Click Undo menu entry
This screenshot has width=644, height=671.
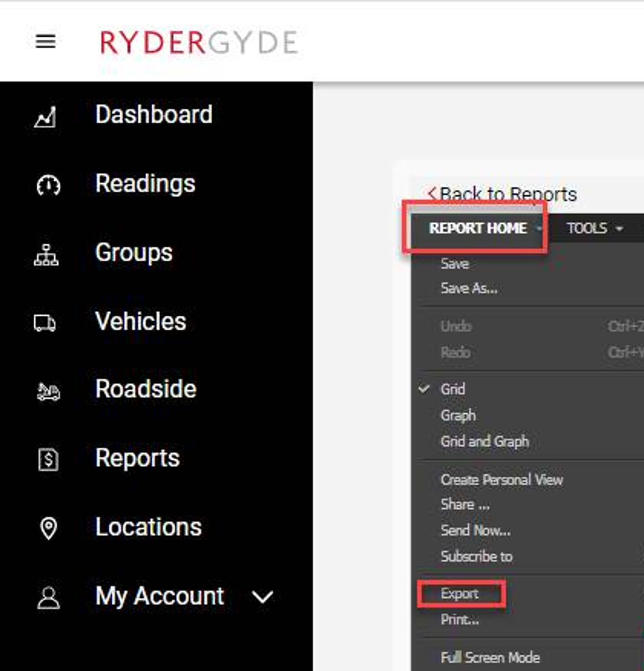456,326
